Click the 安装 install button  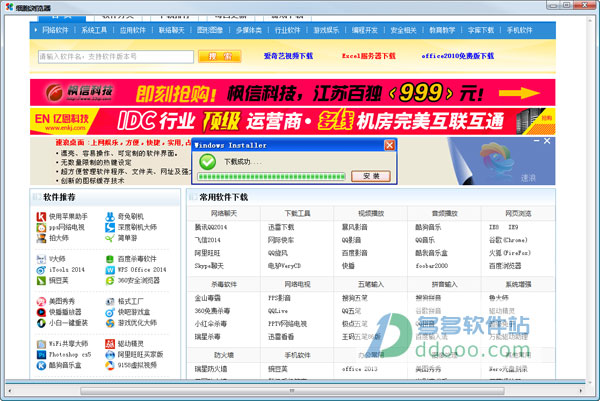pos(371,176)
